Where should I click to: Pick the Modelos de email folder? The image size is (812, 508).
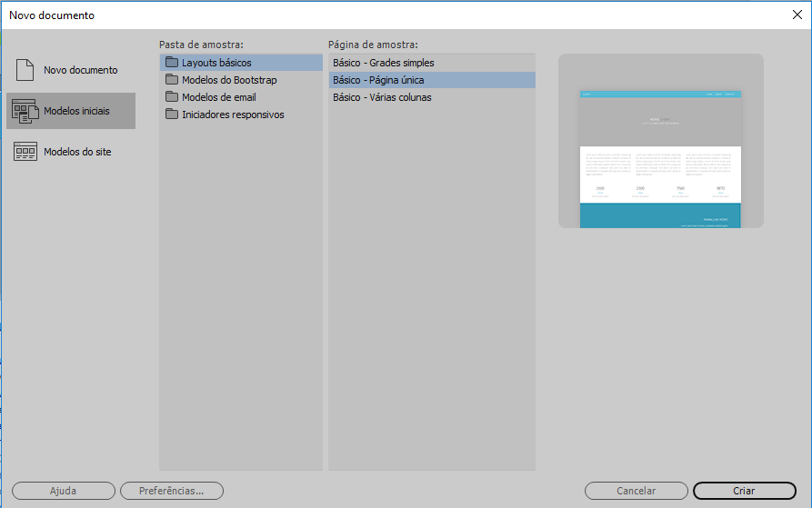(x=241, y=97)
